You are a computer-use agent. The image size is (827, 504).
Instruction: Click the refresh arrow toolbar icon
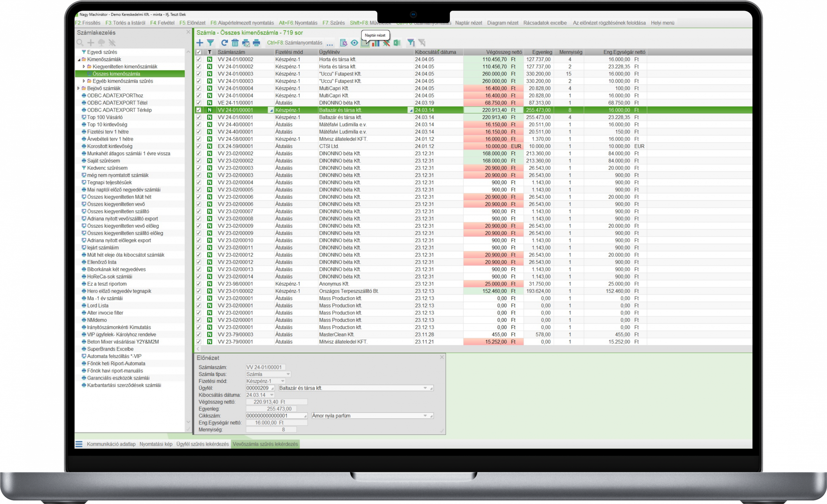coord(224,43)
